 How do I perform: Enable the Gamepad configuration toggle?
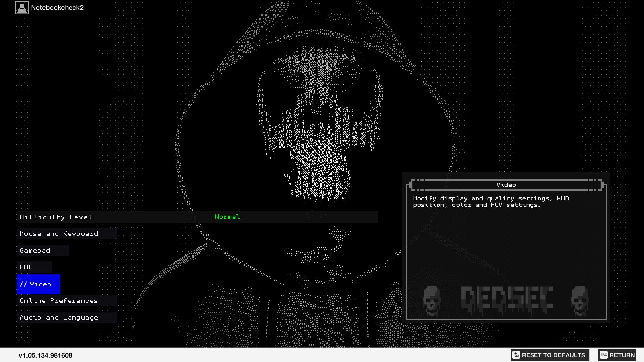coord(35,250)
